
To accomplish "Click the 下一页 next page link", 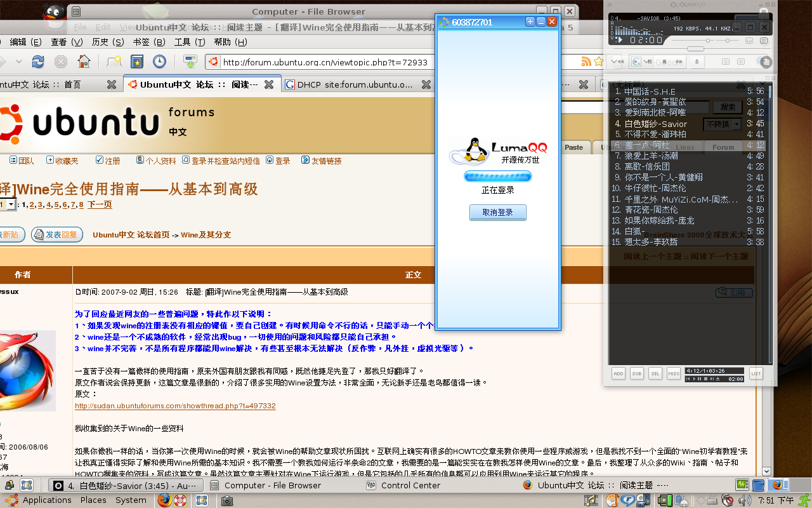I will pyautogui.click(x=100, y=204).
